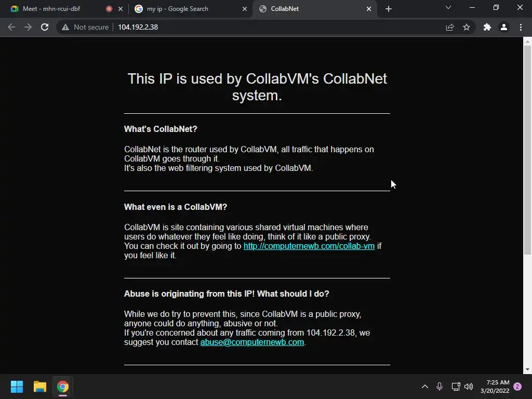Screen dimensions: 532x399
Task: Open the clock showing 7:25 AM
Action: pyautogui.click(x=495, y=387)
